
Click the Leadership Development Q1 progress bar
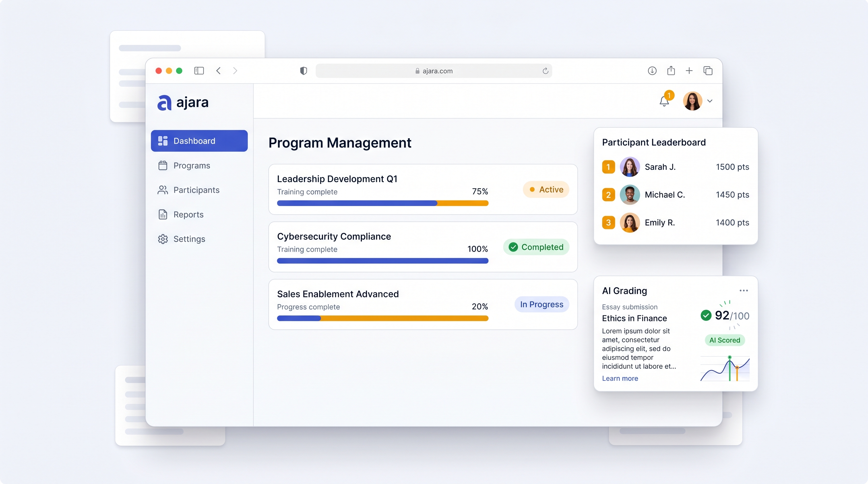[x=383, y=203]
